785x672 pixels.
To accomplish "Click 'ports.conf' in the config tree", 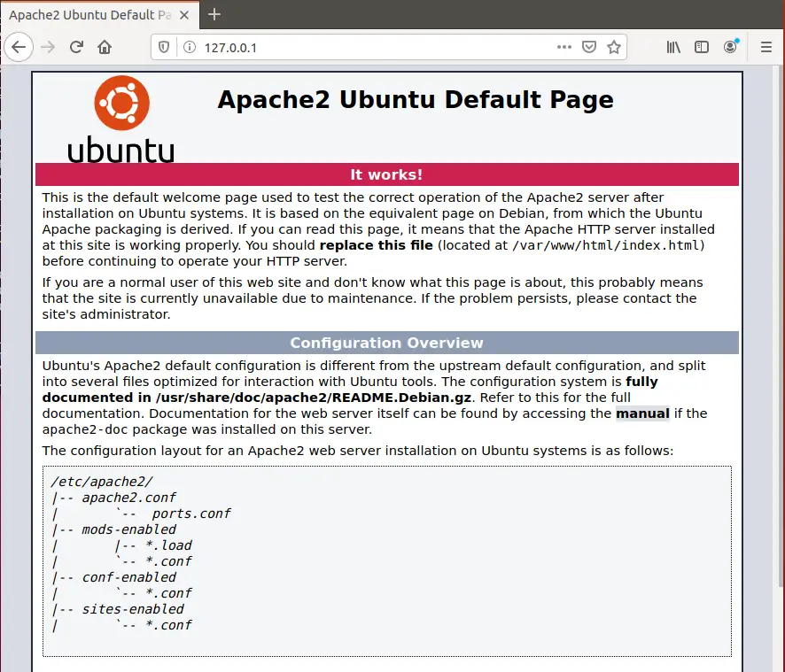I will [x=191, y=514].
